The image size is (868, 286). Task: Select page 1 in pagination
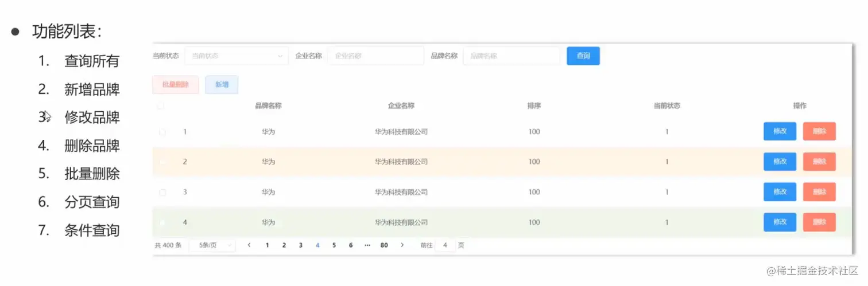[x=267, y=245]
